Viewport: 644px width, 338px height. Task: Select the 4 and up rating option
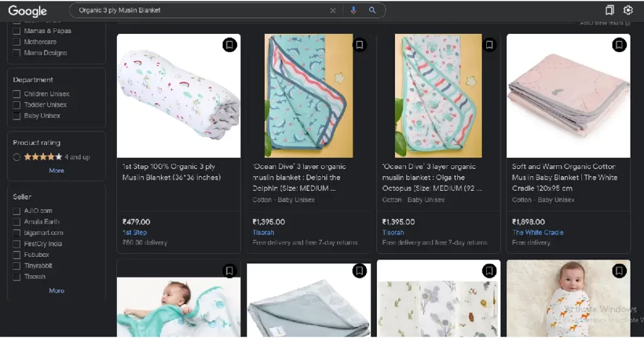(17, 157)
